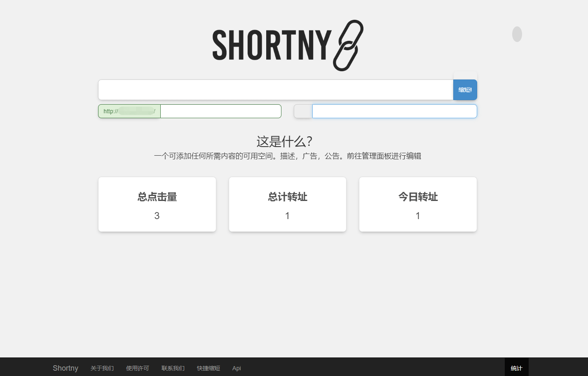The image size is (588, 376).
Task: Expand the 今日转址 statistics card
Action: tap(417, 204)
